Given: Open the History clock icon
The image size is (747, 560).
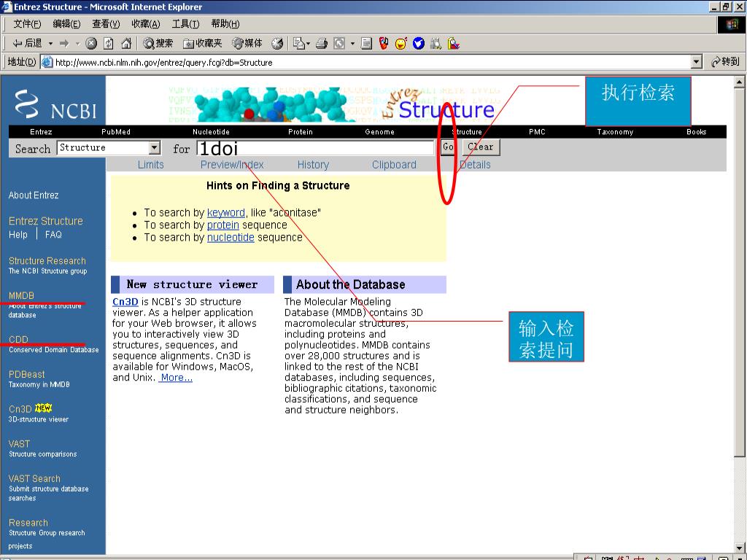Looking at the screenshot, I should point(276,43).
